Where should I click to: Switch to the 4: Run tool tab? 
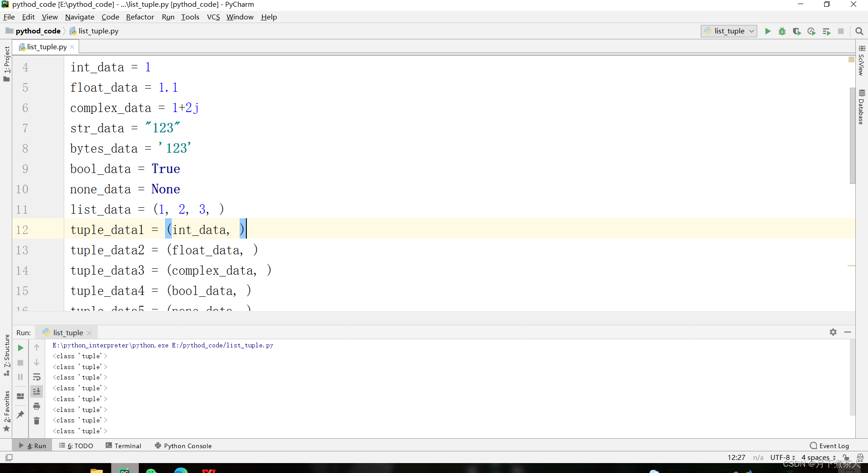[x=32, y=445]
